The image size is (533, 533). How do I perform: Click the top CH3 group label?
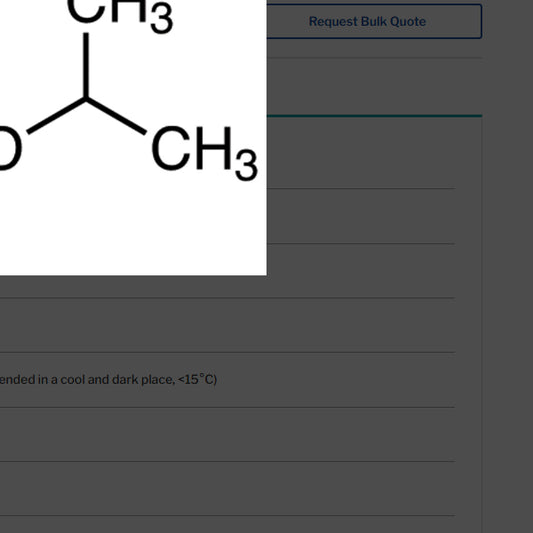[x=121, y=14]
